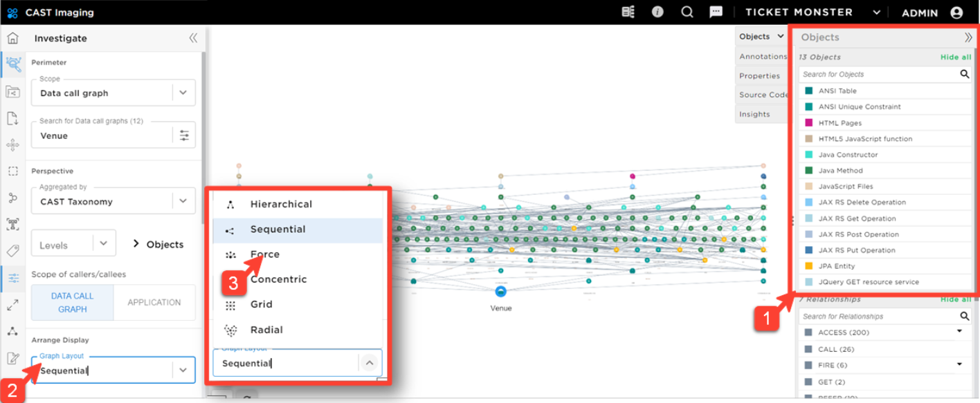Screen dimensions: 980x403
Task: Select the Investigate binoculars sidebar icon
Action: (x=12, y=65)
